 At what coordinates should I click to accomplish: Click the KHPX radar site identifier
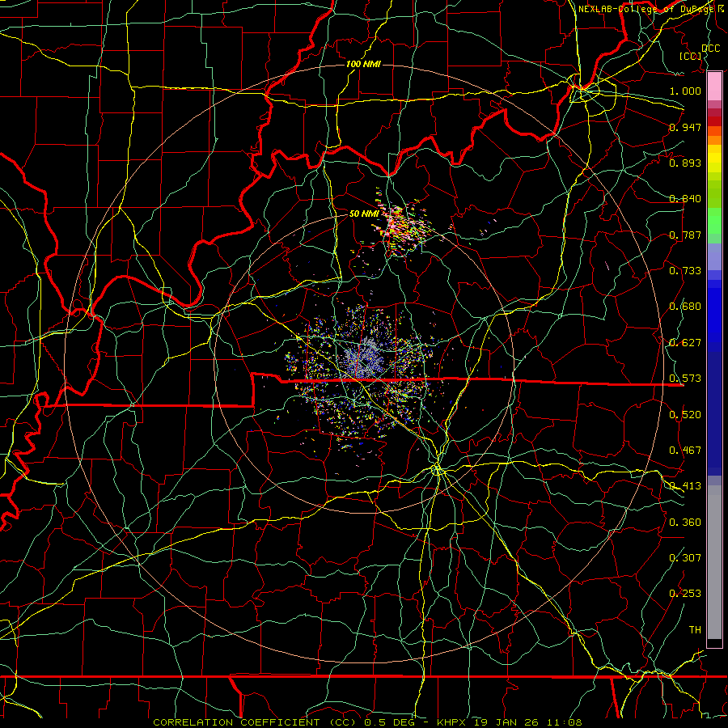click(451, 722)
